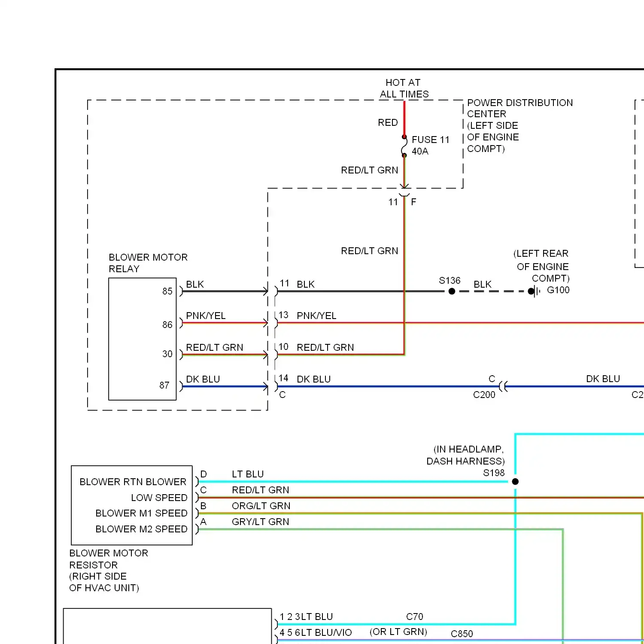Click the 'C200' connector label
The height and width of the screenshot is (644, 644).
(x=484, y=395)
